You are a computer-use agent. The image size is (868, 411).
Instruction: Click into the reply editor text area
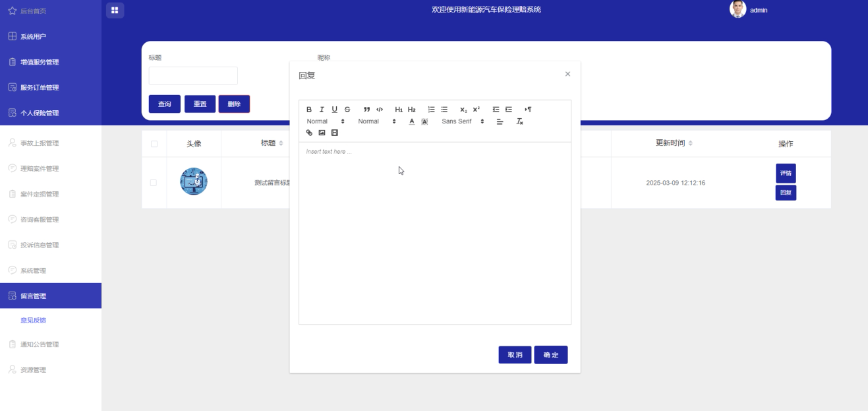[435, 233]
